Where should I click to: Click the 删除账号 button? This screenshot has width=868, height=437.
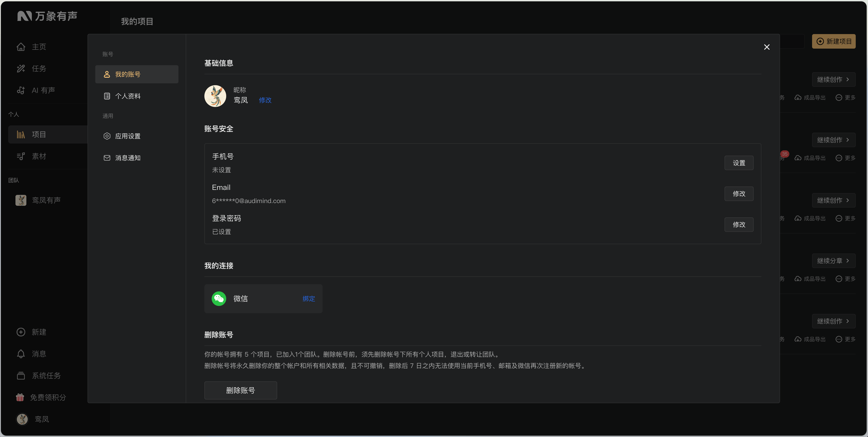pos(241,390)
